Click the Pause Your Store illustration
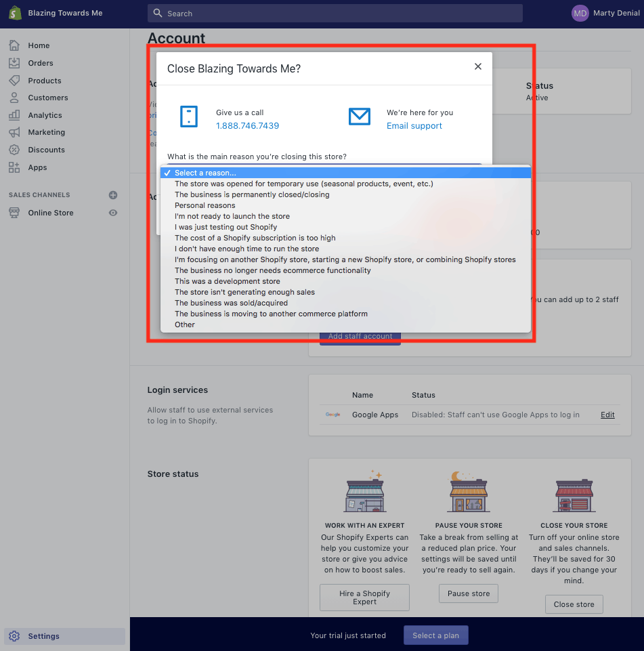The height and width of the screenshot is (651, 644). tap(469, 492)
